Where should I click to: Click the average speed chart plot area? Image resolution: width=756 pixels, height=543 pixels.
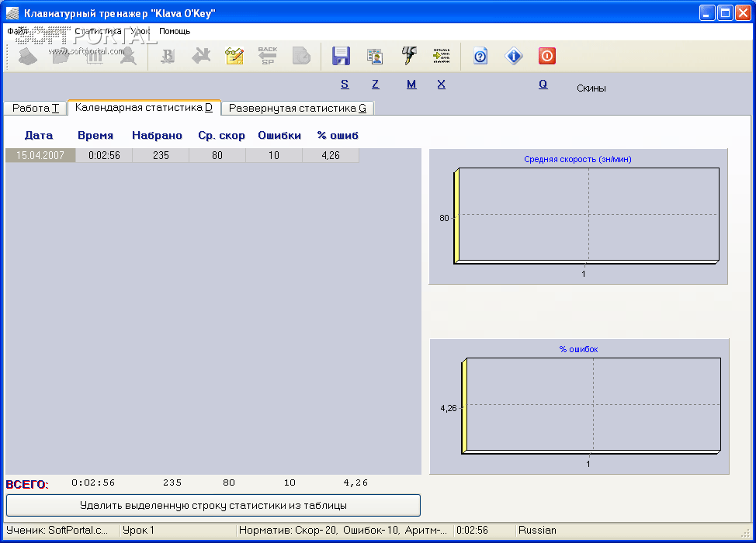tap(588, 214)
